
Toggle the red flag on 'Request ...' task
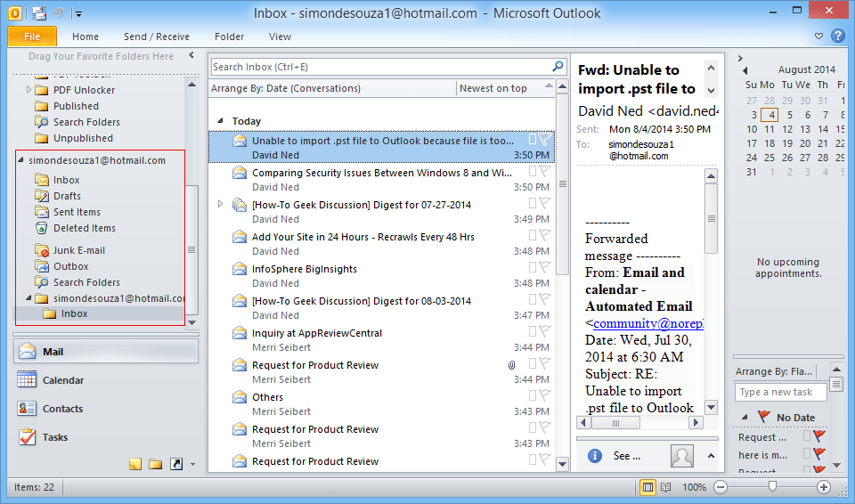coord(818,435)
